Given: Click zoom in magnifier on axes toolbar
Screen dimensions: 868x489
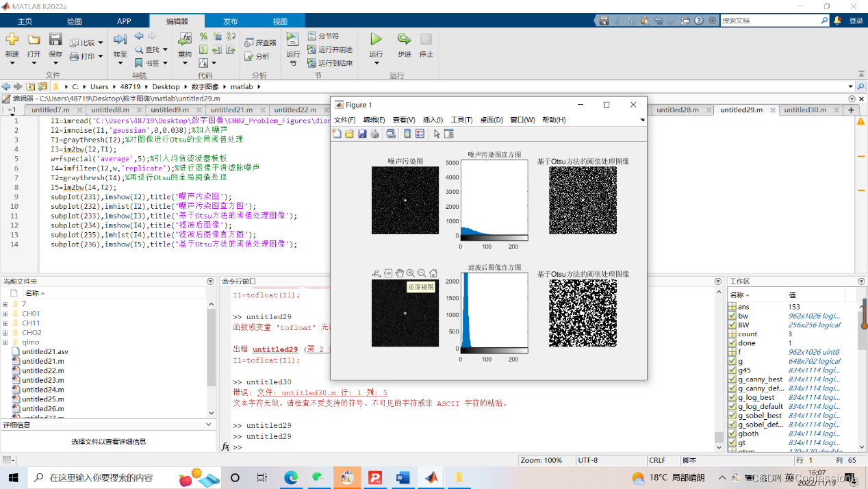Looking at the screenshot, I should [411, 273].
